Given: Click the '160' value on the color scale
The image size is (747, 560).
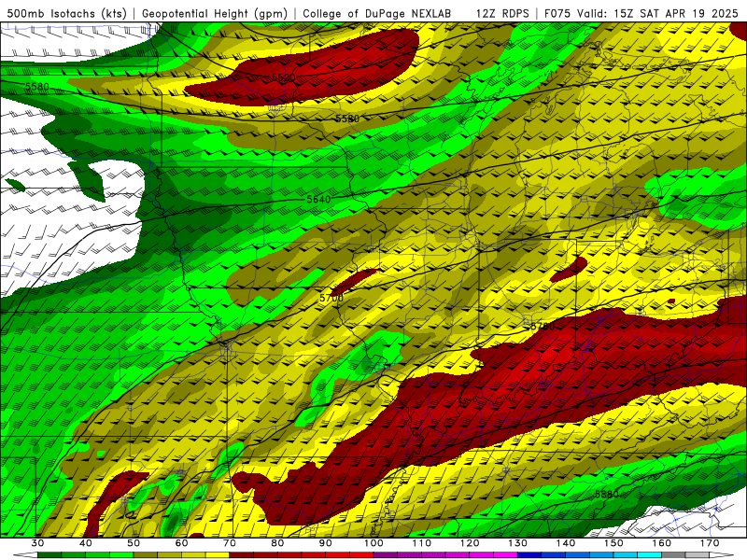Looking at the screenshot, I should click(x=662, y=543).
